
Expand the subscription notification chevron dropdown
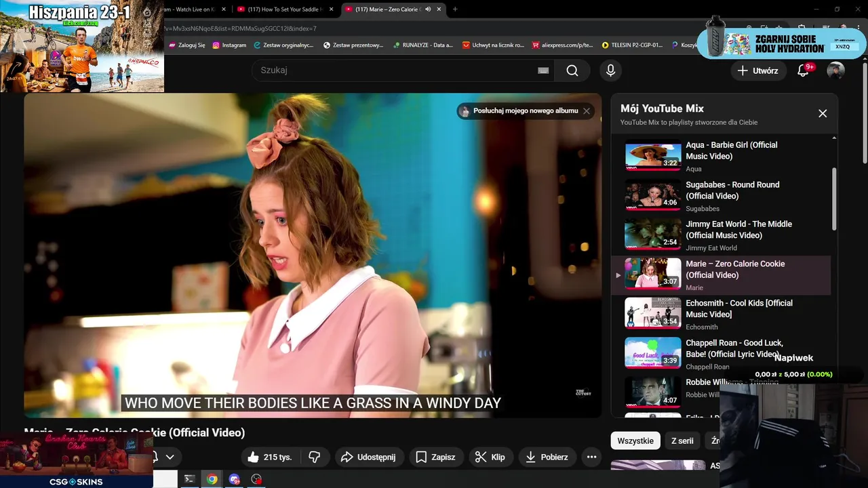tap(170, 457)
